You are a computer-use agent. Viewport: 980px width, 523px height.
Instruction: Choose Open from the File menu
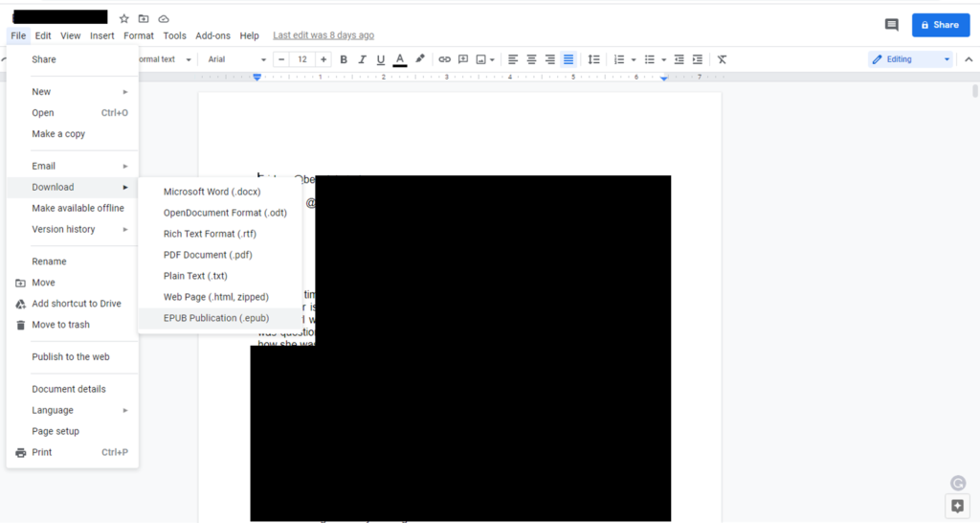click(x=73, y=113)
